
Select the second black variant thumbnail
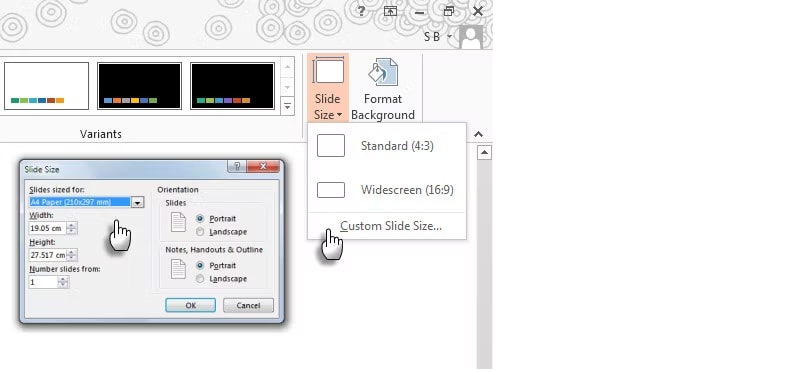[232, 86]
